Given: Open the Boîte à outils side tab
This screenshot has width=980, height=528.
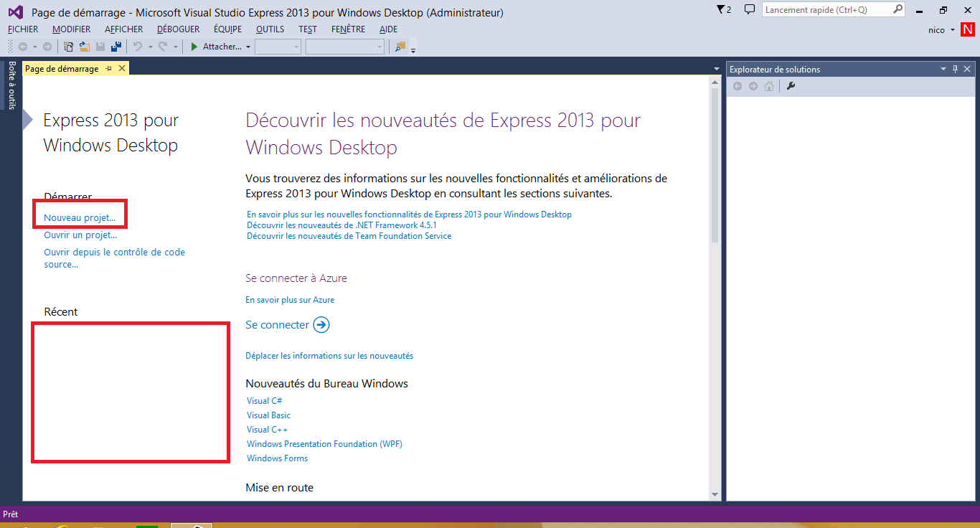Looking at the screenshot, I should click(11, 85).
